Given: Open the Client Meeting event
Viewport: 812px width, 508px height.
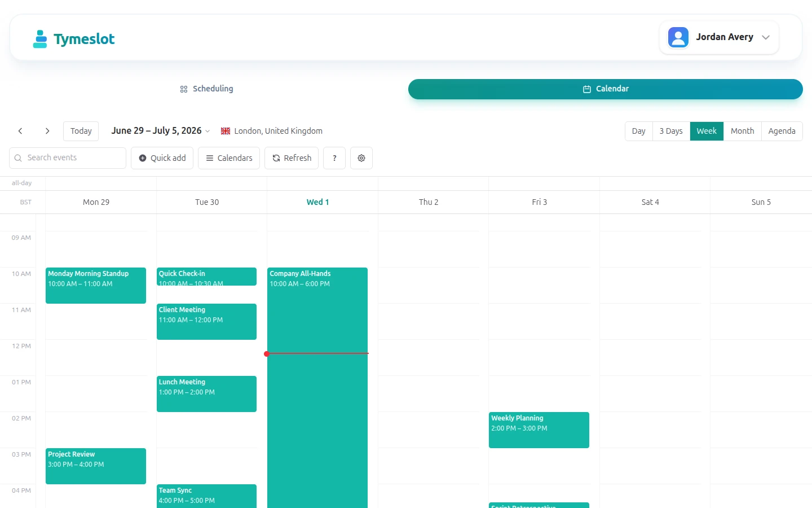Looking at the screenshot, I should 206,322.
